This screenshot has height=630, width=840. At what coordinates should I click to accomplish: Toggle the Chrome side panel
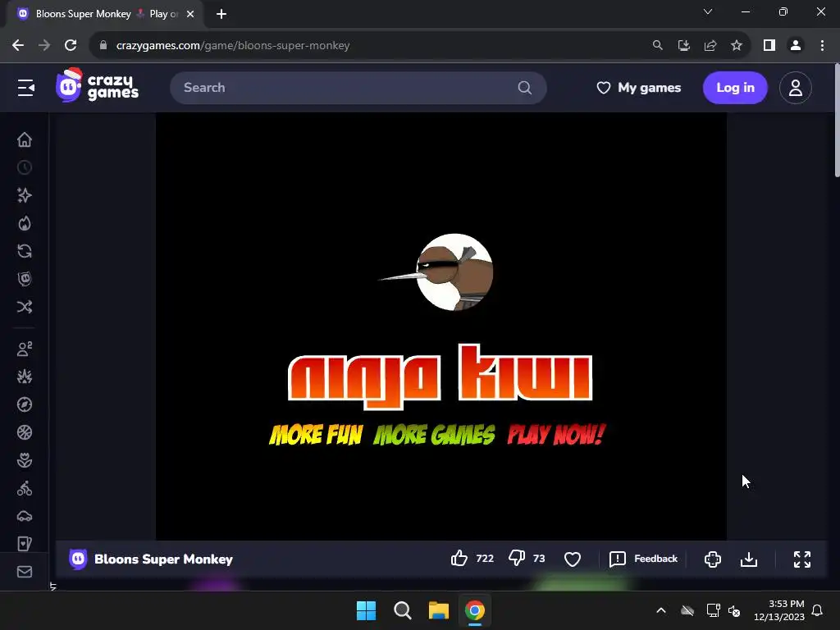(x=769, y=46)
